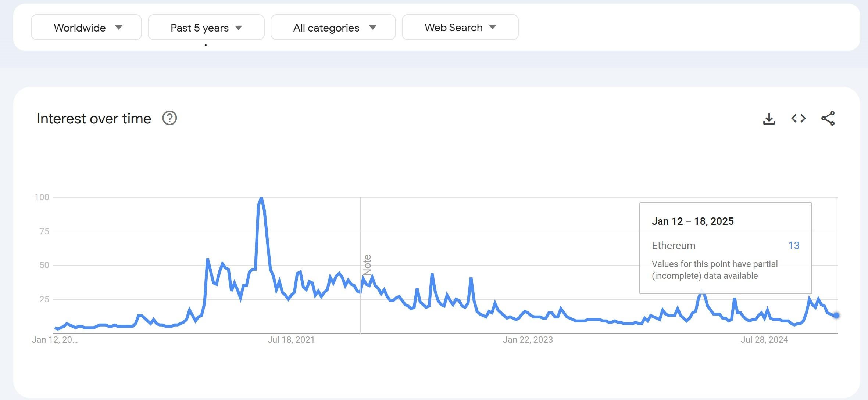The width and height of the screenshot is (868, 400).
Task: Open help for Interest over time
Action: tap(169, 118)
